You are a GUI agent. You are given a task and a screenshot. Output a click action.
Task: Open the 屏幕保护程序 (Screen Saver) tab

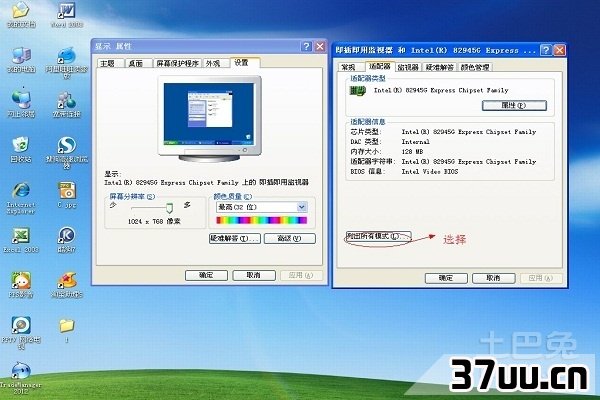pyautogui.click(x=178, y=63)
